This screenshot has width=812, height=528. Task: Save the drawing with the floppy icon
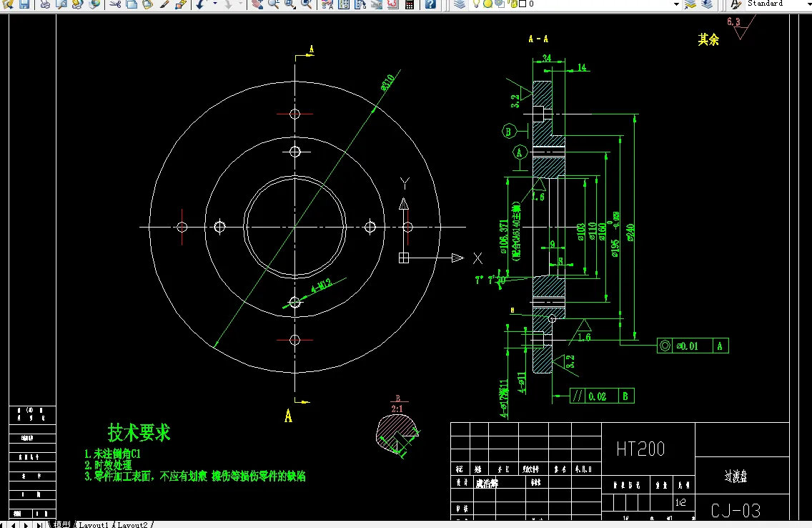24,4
